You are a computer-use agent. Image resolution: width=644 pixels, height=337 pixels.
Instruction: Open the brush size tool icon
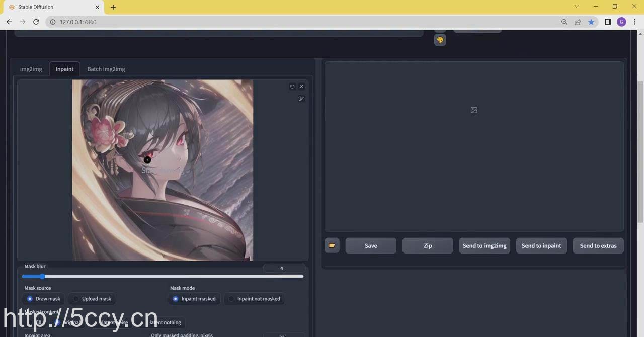click(301, 99)
